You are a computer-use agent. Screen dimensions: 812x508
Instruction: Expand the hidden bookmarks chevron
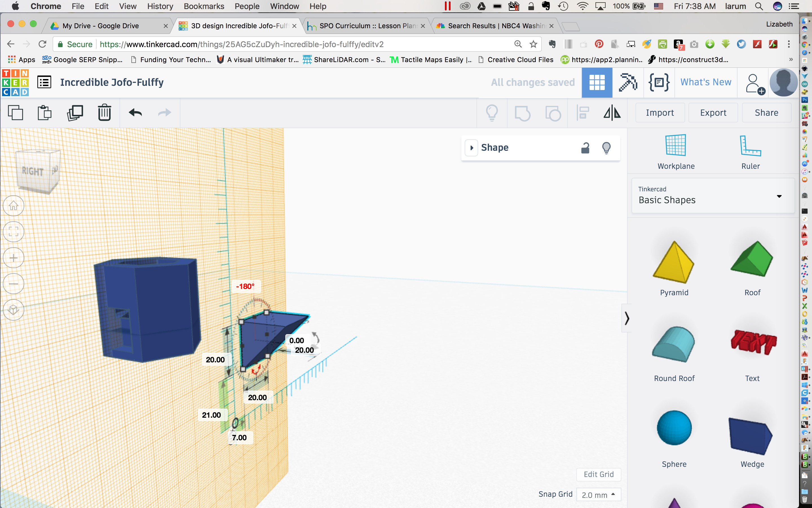(791, 60)
